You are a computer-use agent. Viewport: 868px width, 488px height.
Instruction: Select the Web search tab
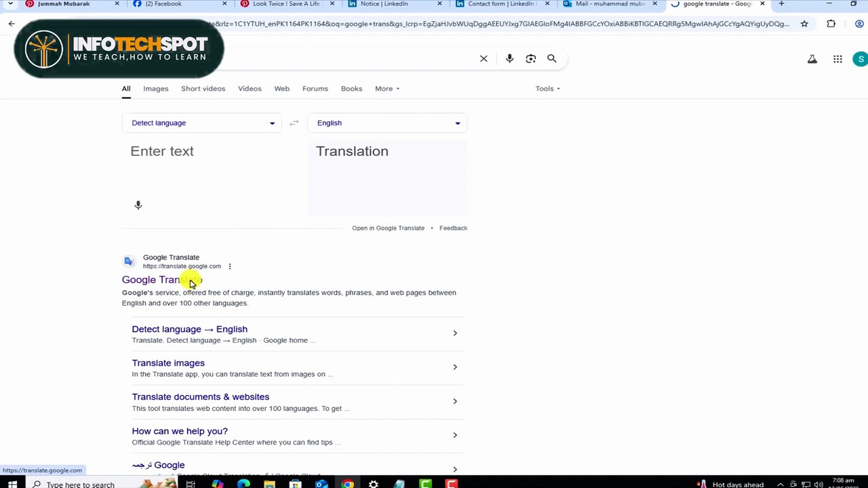[281, 89]
